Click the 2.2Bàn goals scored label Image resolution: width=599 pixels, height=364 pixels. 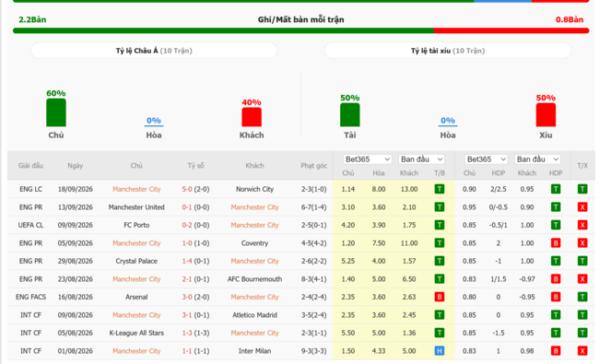pyautogui.click(x=32, y=19)
